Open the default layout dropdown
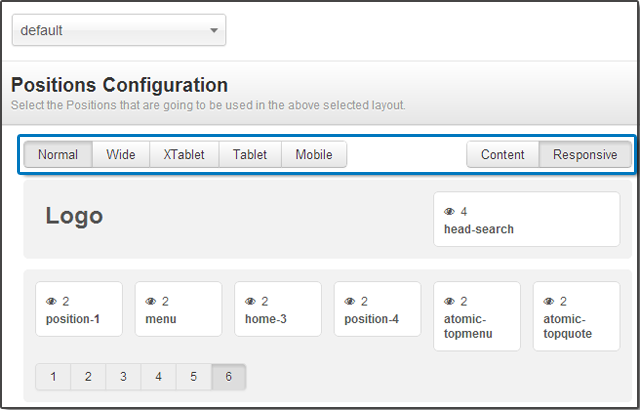640x410 pixels. tap(119, 30)
